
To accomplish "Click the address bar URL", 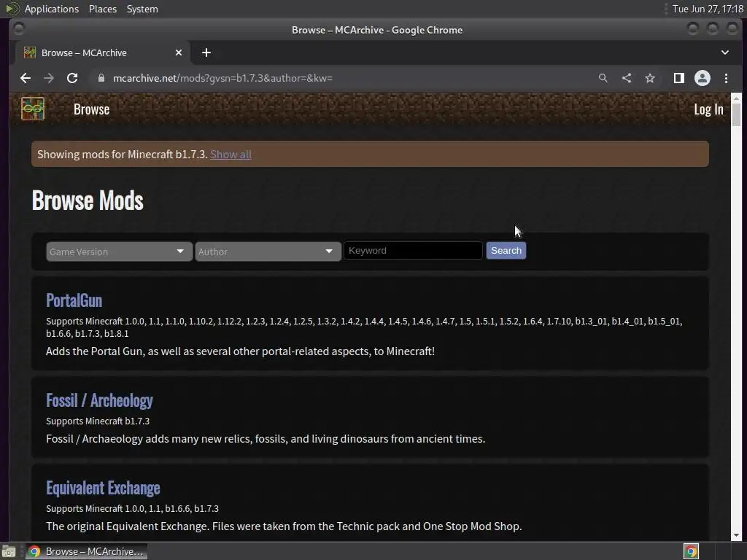I will click(222, 78).
